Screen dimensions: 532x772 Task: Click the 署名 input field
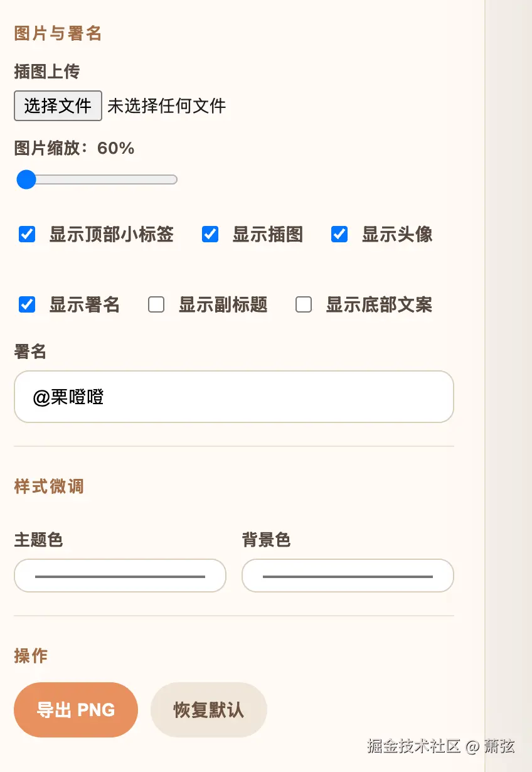click(233, 397)
